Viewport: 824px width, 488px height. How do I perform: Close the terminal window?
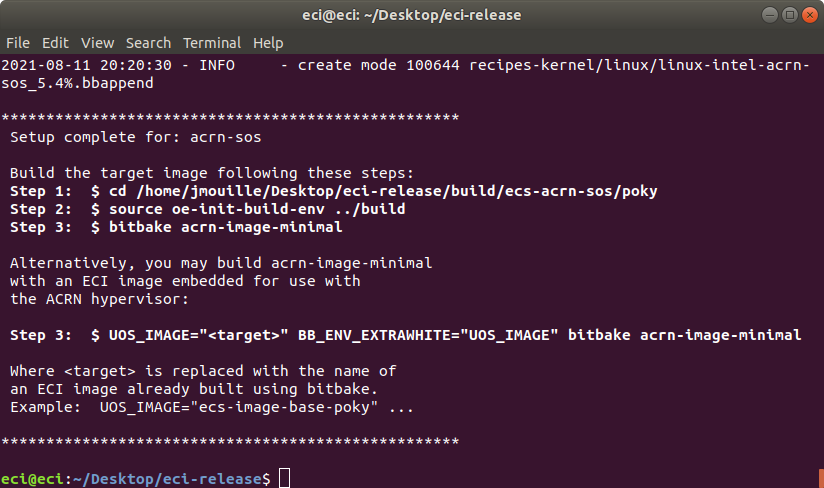point(810,15)
